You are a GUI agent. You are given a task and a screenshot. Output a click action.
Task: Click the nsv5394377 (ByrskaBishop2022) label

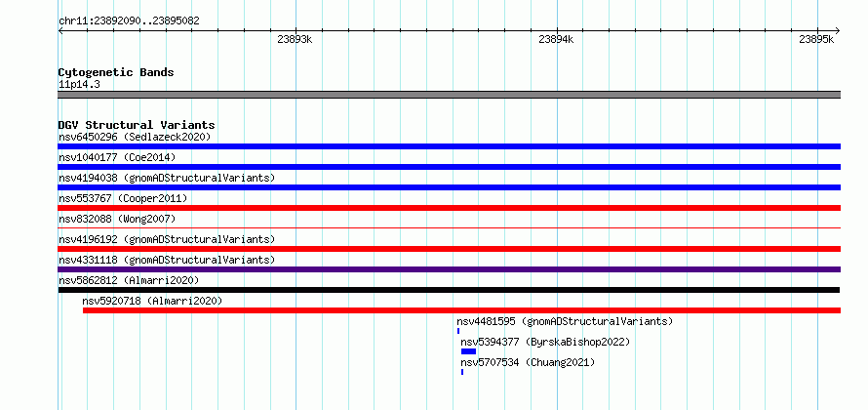point(545,342)
